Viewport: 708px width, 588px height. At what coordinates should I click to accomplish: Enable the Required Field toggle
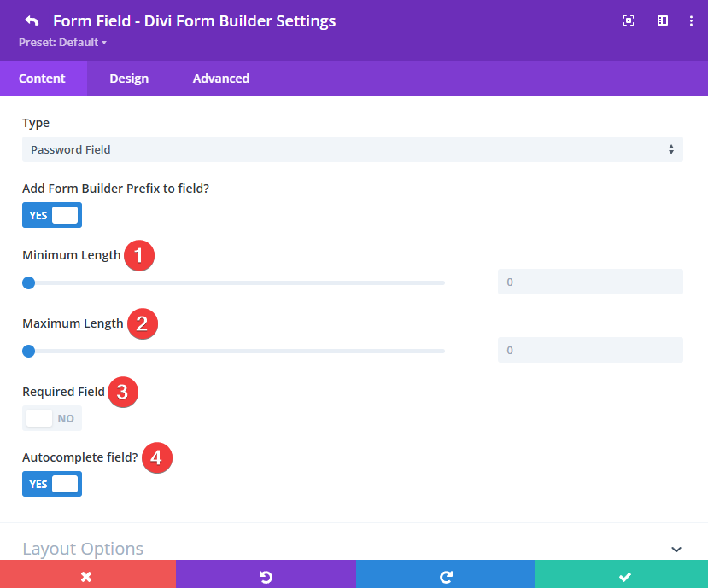[52, 418]
